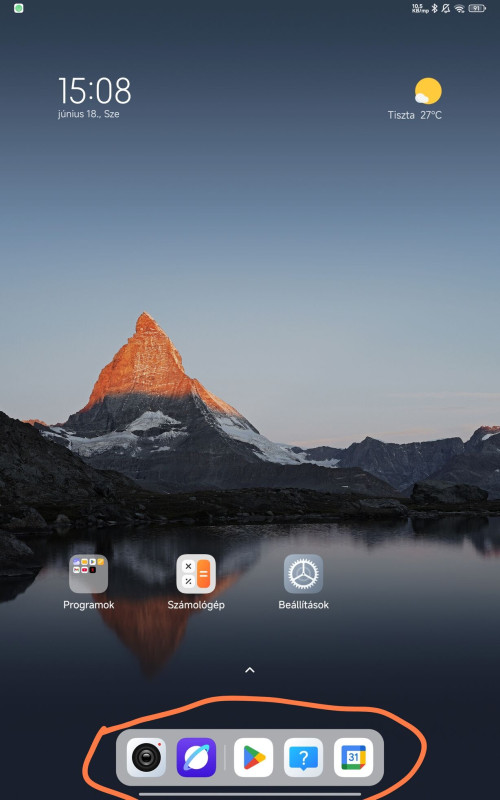500x800 pixels.
Task: Tap the 15:08 clock widget
Action: [95, 91]
